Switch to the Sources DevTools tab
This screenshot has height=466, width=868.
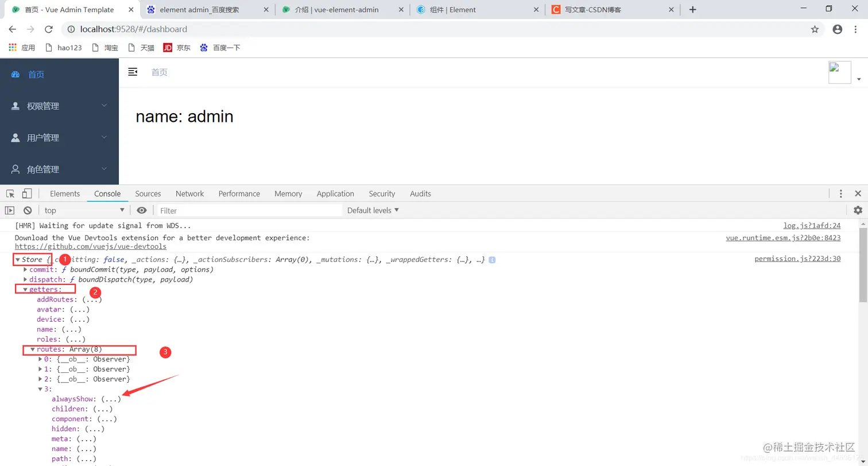point(148,194)
